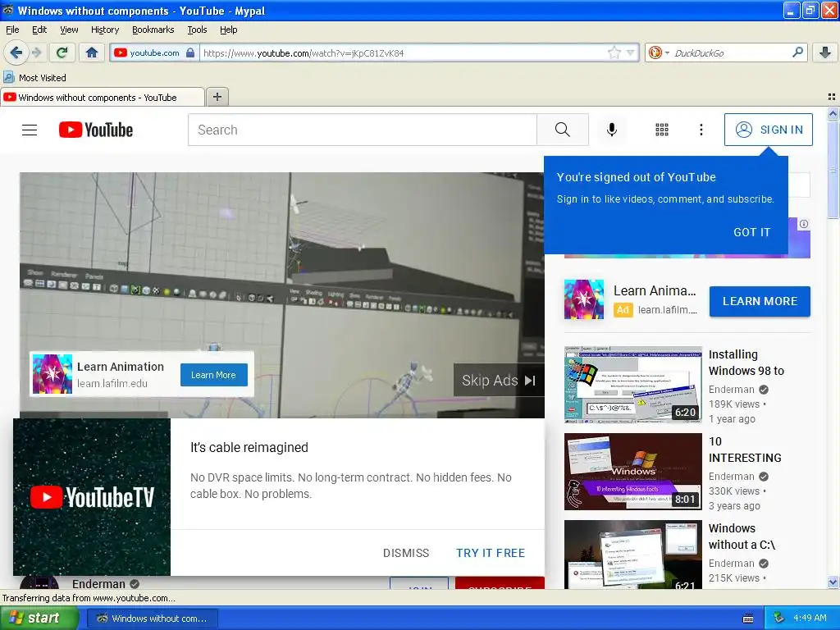The height and width of the screenshot is (630, 840).
Task: Open the Tools menu
Action: coord(197,30)
